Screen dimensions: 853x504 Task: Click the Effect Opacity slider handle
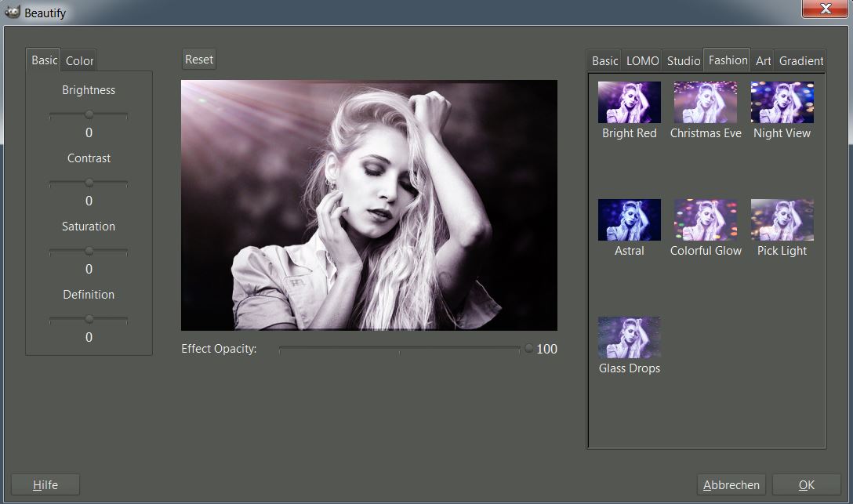(528, 349)
